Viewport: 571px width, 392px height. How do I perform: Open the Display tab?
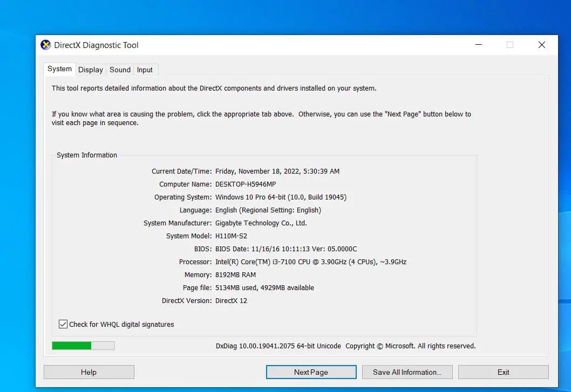point(91,70)
